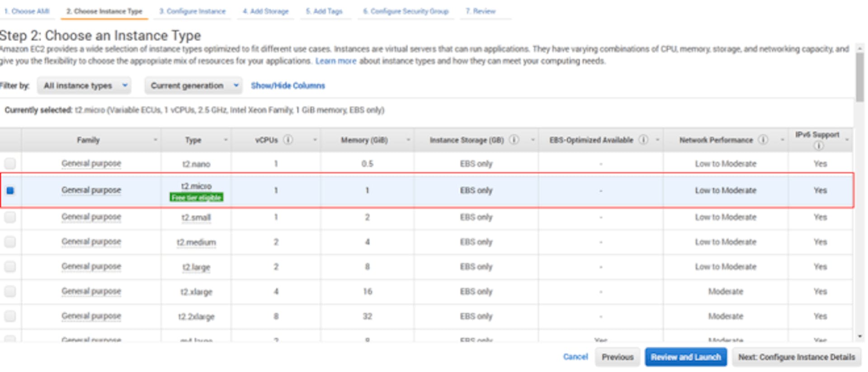Open the All instance types filter dropdown
Viewport: 868px width, 372px height.
pyautogui.click(x=84, y=85)
